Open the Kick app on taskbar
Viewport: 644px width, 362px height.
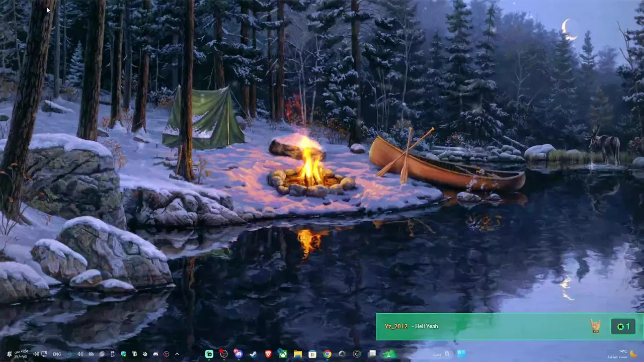point(209,354)
